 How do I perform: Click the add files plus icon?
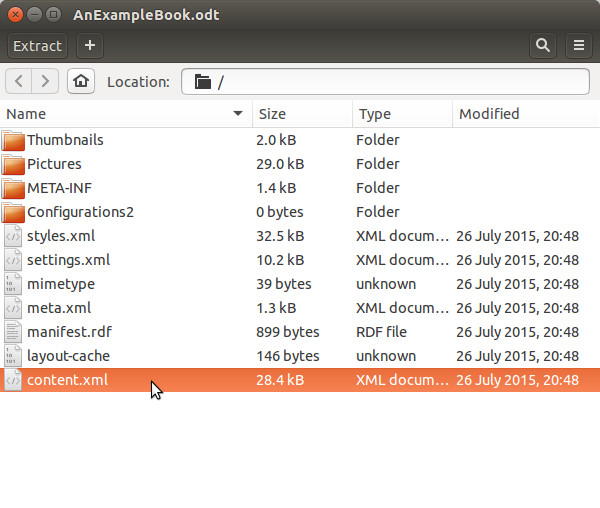[x=90, y=46]
